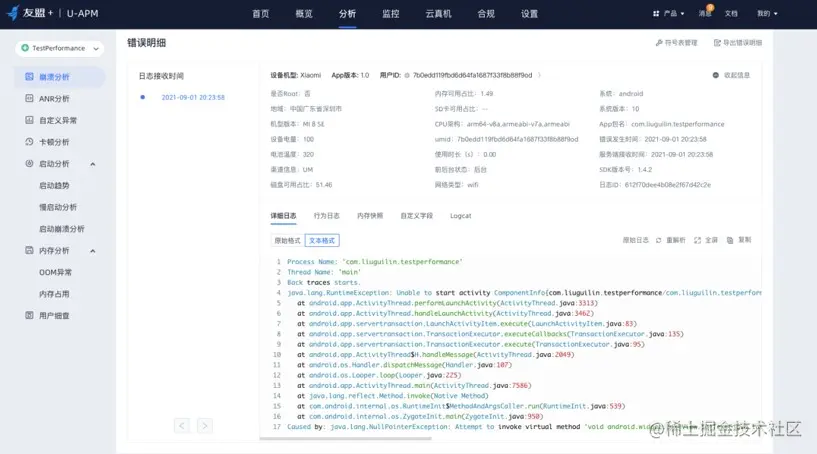Image resolution: width=817 pixels, height=454 pixels.
Task: Open the 云真机 top navigation tab
Action: click(x=438, y=14)
